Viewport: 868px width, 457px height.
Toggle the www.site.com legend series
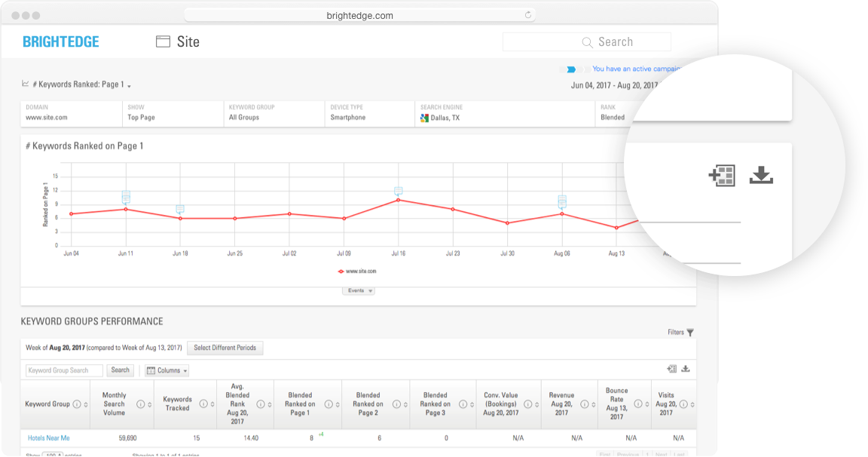[357, 271]
